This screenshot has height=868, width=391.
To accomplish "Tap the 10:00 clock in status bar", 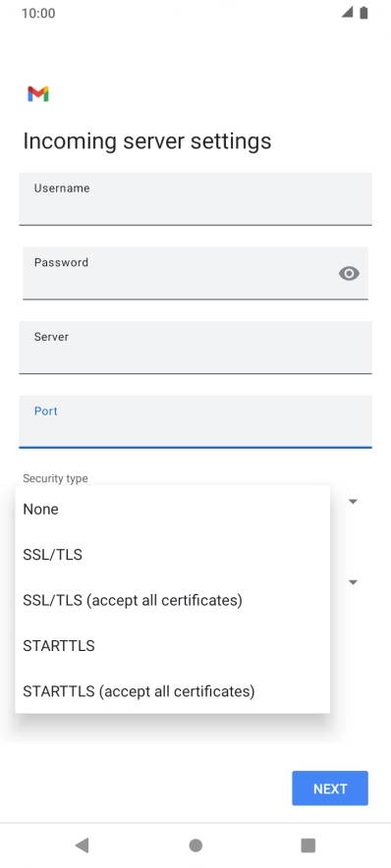I will 38,14.
